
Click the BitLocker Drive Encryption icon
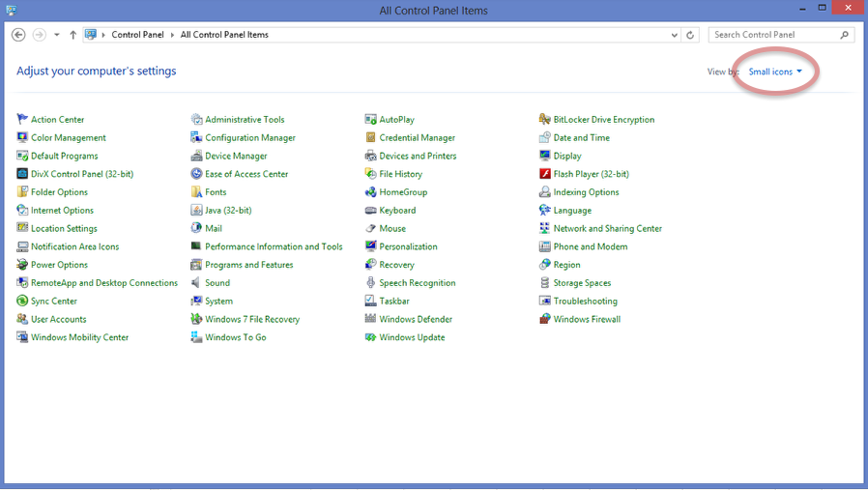coord(545,119)
